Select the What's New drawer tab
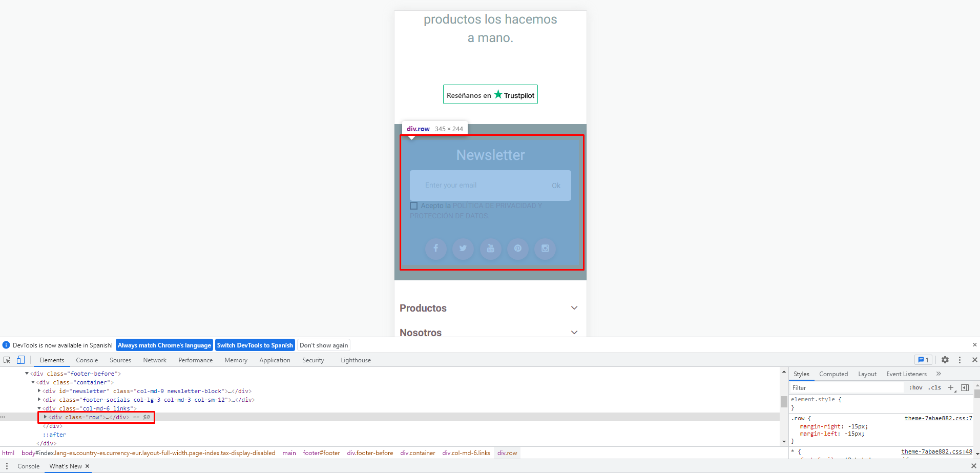Screen dimensions: 980x473 click(66, 466)
